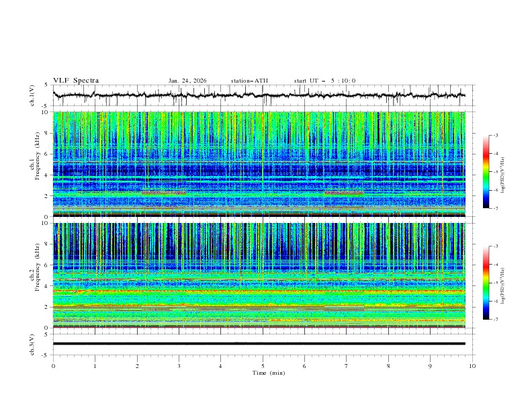Viewport: 532px width, 411px height.
Task: Click the red band near 7 min in ch.1 spectrogram
Action: [343, 193]
